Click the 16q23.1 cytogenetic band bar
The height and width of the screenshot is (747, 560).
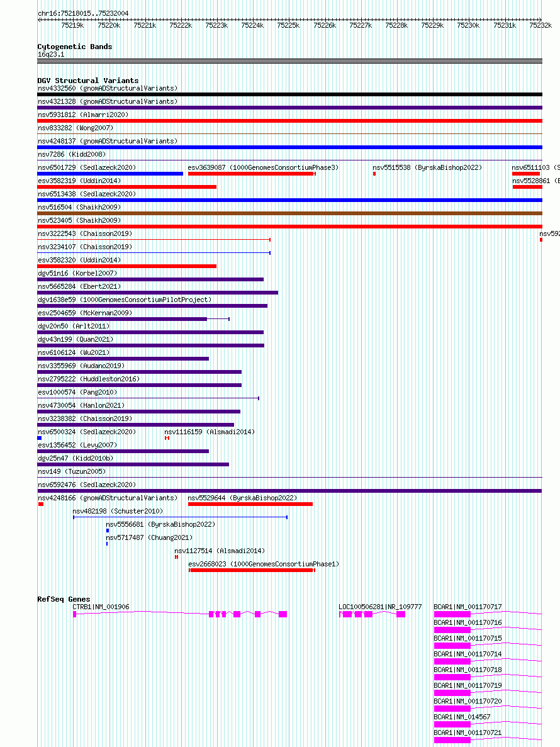[289, 61]
